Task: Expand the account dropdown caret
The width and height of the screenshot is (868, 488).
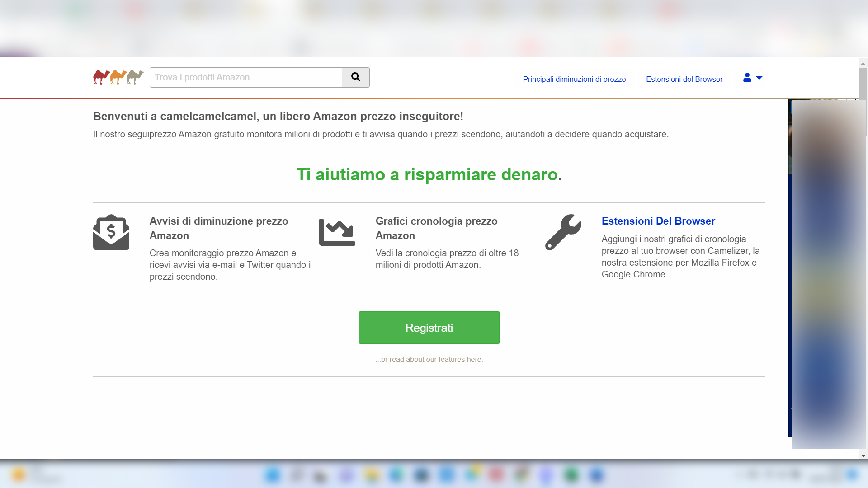Action: [x=759, y=78]
